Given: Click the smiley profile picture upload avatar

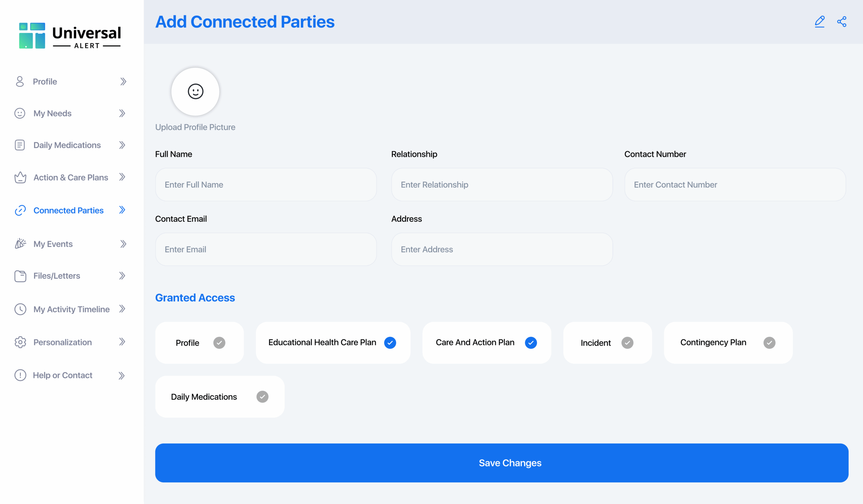Looking at the screenshot, I should tap(195, 91).
